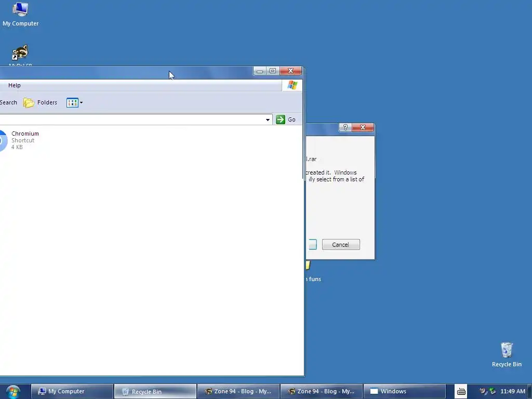Image resolution: width=532 pixels, height=399 pixels.
Task: Click the green Go arrow button
Action: pyautogui.click(x=281, y=119)
